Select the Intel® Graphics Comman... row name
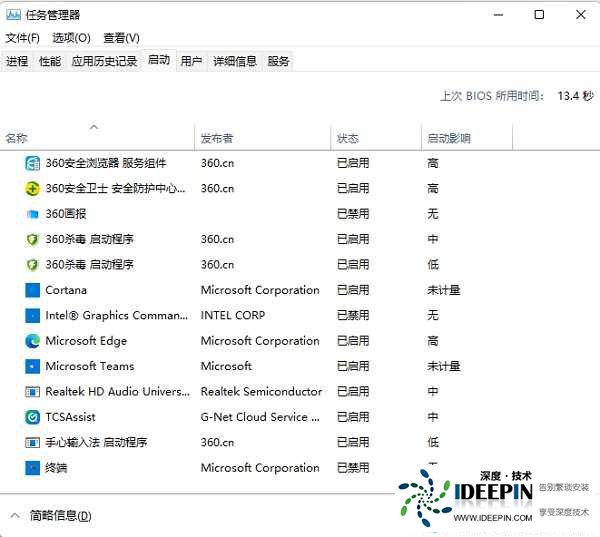 coord(117,315)
